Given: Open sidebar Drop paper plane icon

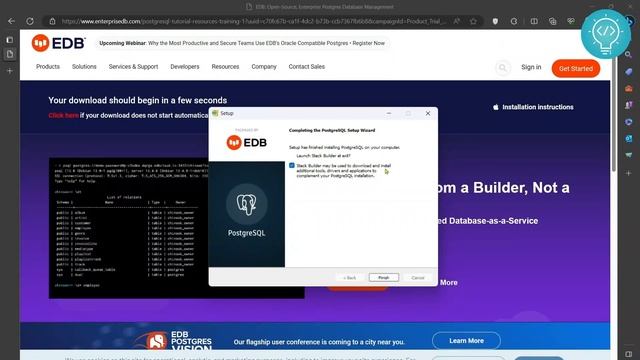Looking at the screenshot, I should pyautogui.click(x=629, y=155).
